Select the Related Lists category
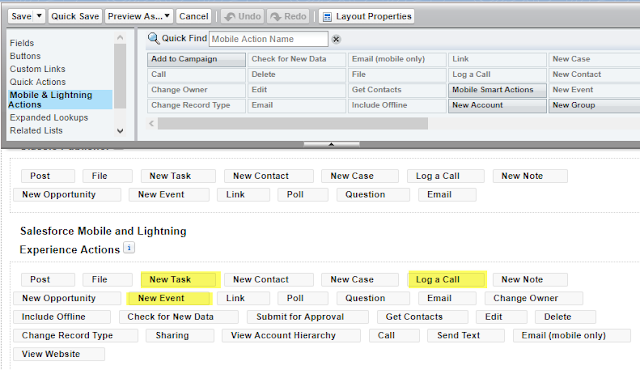The width and height of the screenshot is (640, 370). 36,131
